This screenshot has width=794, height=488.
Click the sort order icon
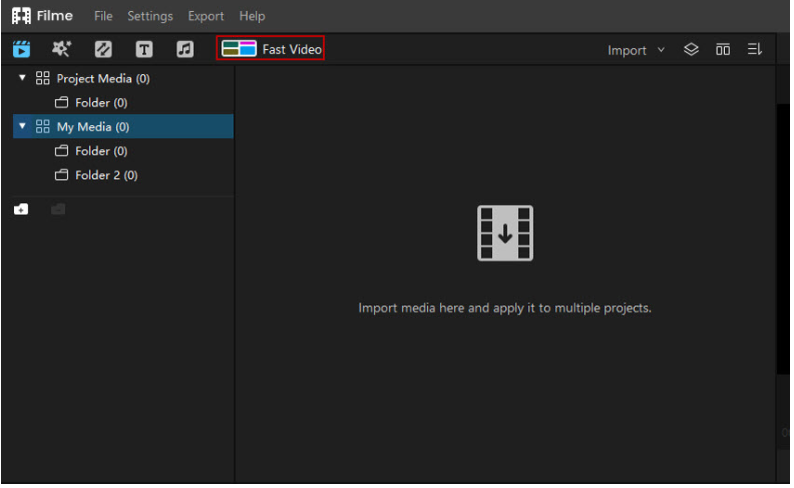point(755,49)
